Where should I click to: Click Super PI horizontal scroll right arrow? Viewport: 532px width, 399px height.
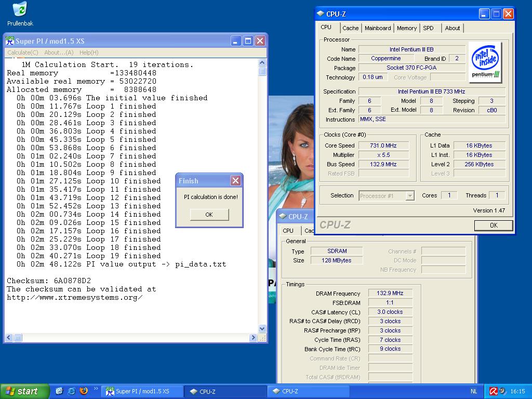click(253, 338)
